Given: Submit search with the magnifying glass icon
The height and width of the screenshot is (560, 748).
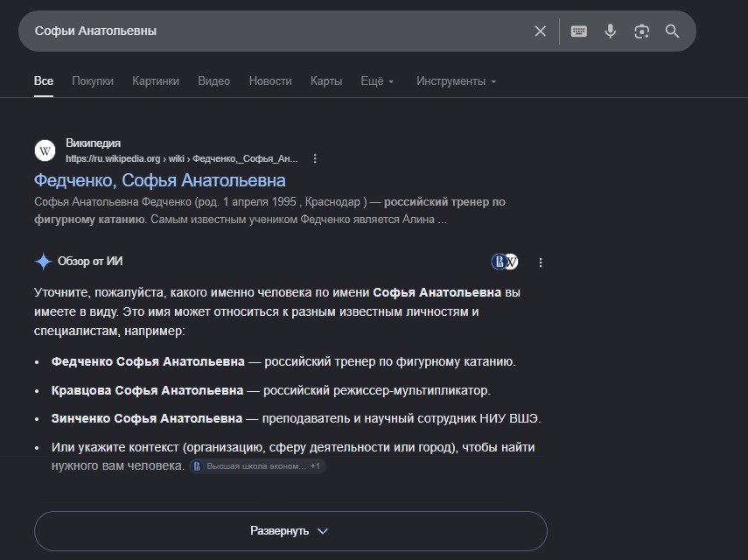Looking at the screenshot, I should [x=672, y=31].
